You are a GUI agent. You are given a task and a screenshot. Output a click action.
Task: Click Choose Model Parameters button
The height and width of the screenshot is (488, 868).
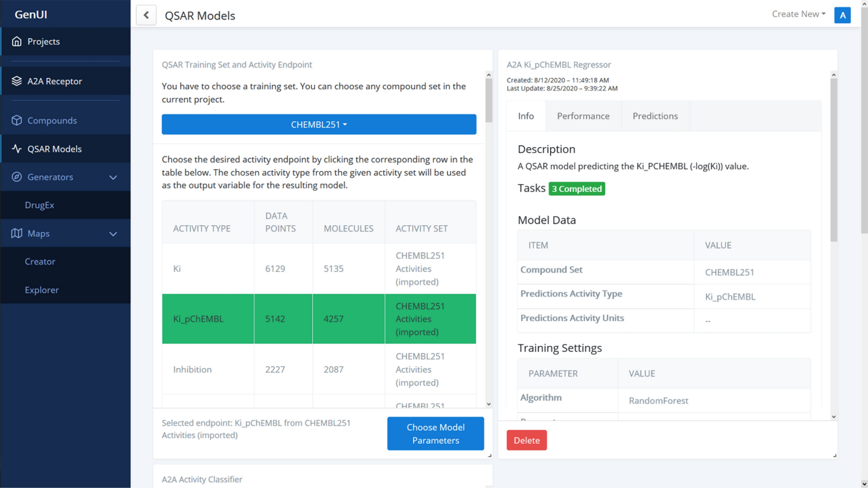(x=436, y=433)
